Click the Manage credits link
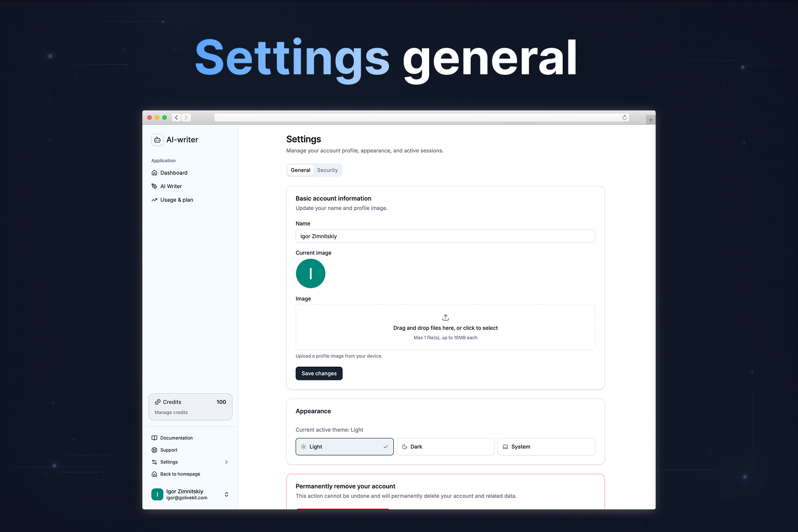The width and height of the screenshot is (798, 532). (x=171, y=412)
